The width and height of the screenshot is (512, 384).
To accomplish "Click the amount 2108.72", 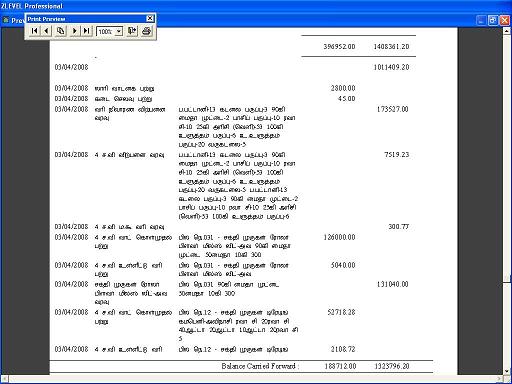I will tap(343, 349).
